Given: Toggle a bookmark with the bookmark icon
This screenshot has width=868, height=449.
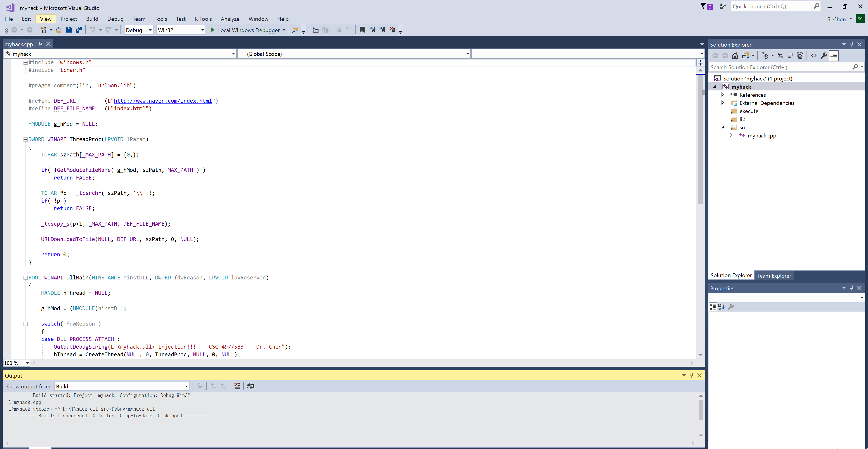Looking at the screenshot, I should (362, 30).
